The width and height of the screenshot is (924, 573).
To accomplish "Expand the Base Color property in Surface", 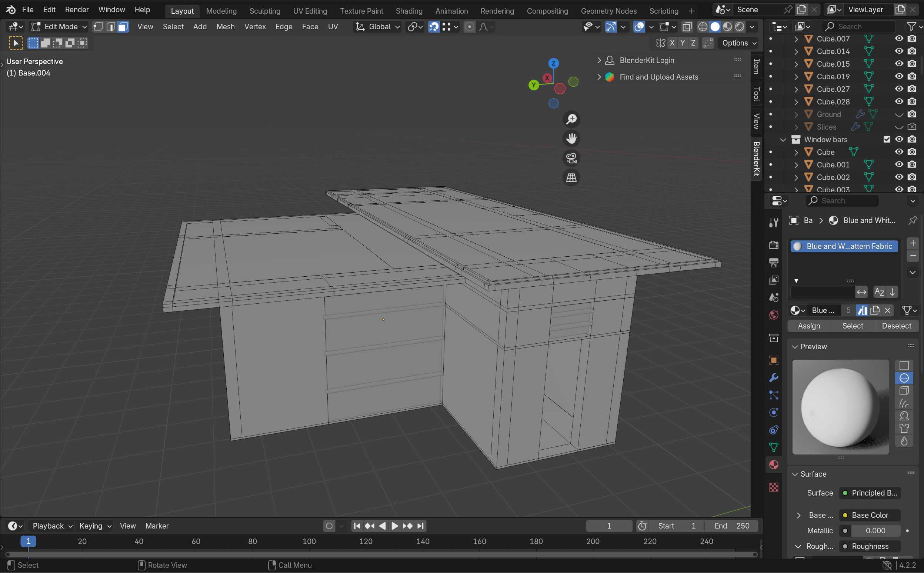I will tap(798, 515).
